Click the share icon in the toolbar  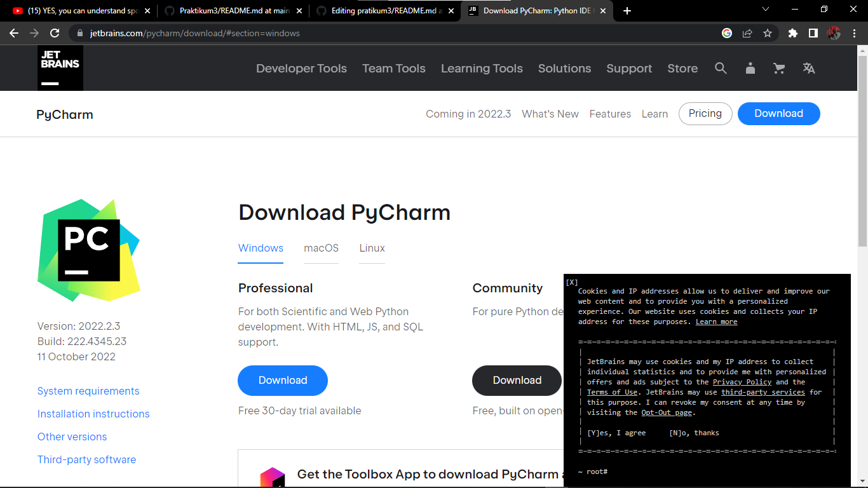pos(748,32)
